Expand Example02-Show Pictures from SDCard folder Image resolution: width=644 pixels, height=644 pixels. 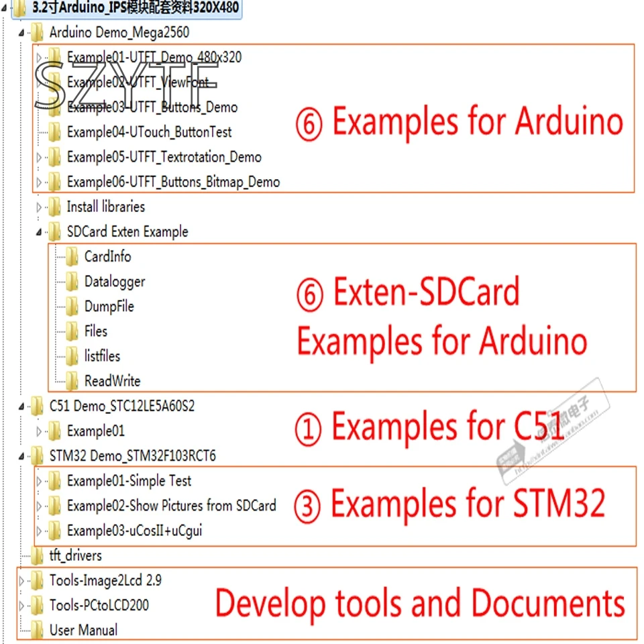tap(39, 506)
